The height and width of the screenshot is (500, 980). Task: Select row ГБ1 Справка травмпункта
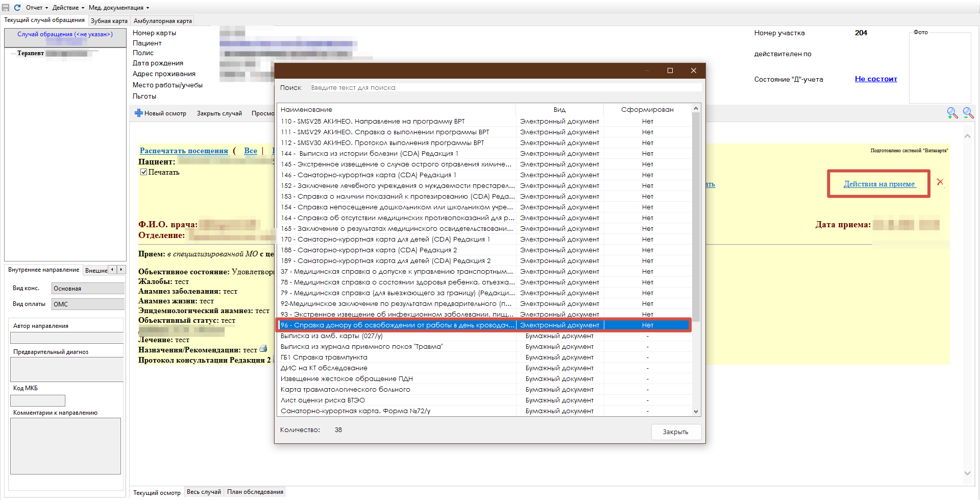click(484, 357)
